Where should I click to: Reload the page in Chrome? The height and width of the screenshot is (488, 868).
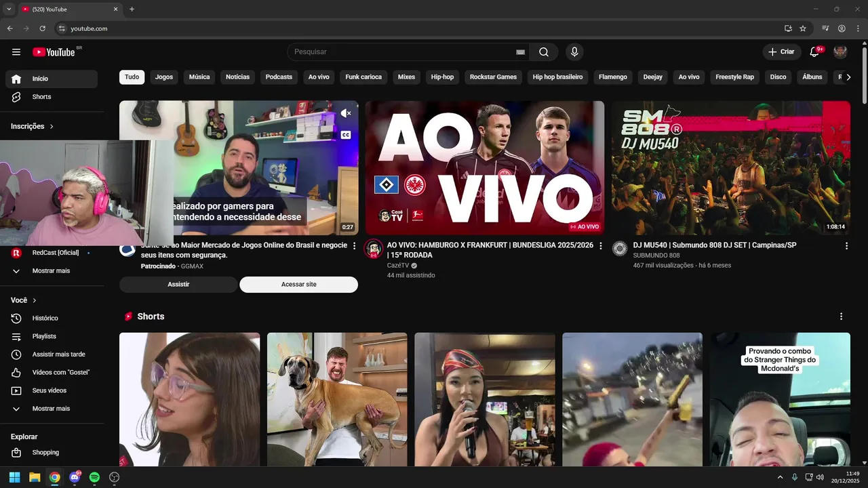point(42,28)
